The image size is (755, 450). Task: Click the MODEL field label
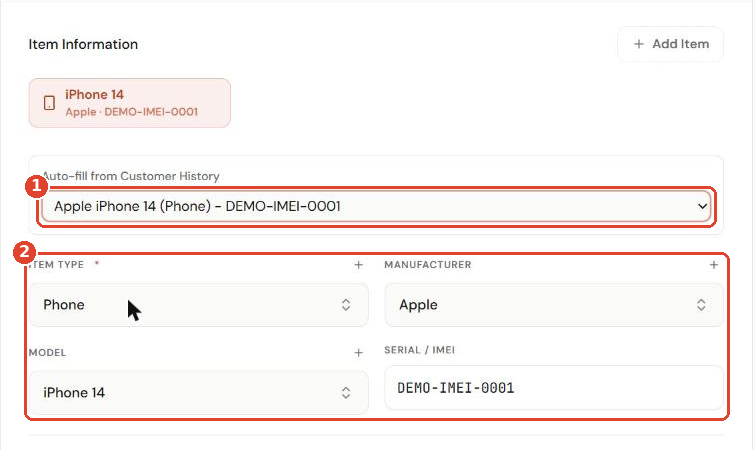point(47,353)
